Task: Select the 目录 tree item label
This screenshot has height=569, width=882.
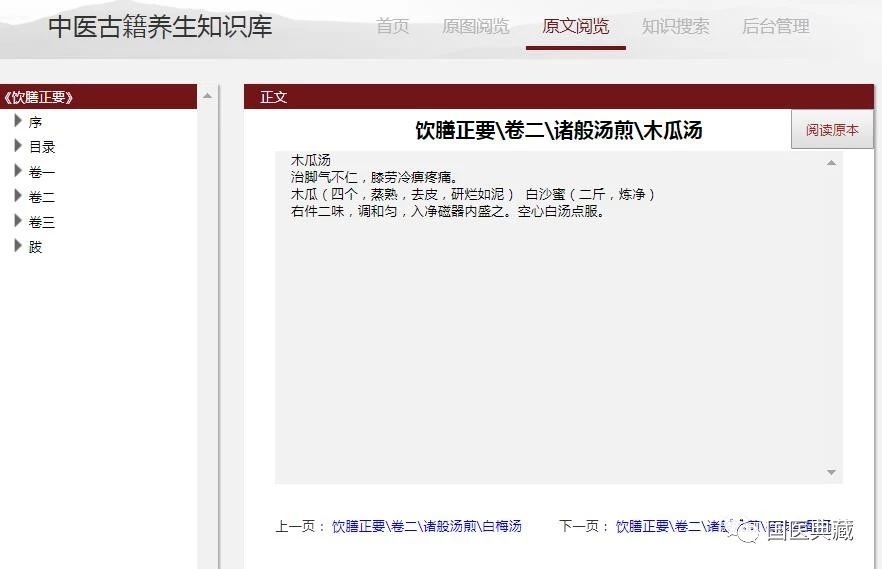Action: [42, 147]
